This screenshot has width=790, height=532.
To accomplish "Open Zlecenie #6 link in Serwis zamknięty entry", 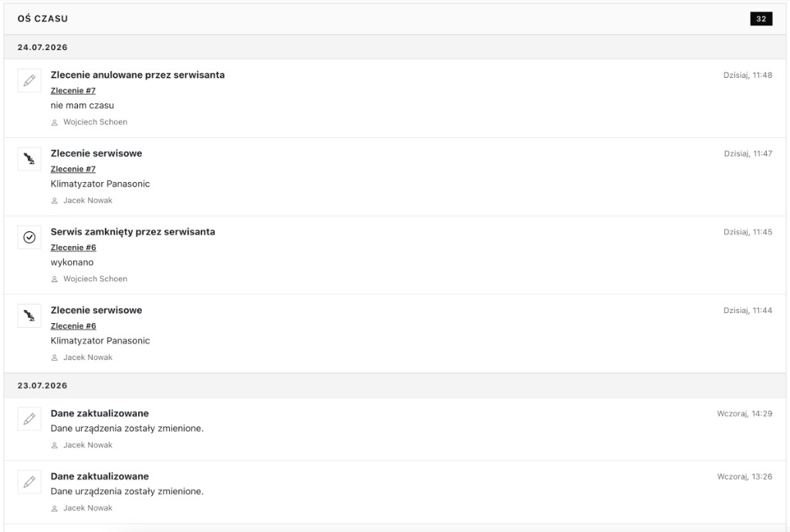I will (73, 247).
